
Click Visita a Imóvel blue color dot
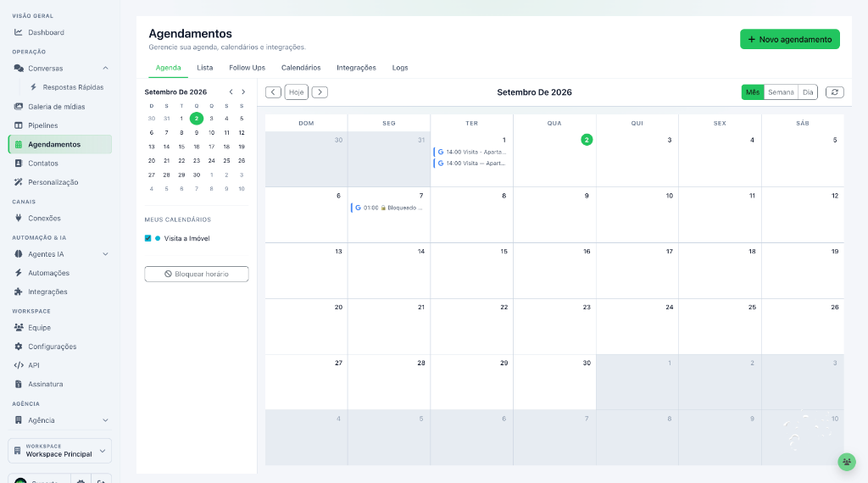(158, 238)
